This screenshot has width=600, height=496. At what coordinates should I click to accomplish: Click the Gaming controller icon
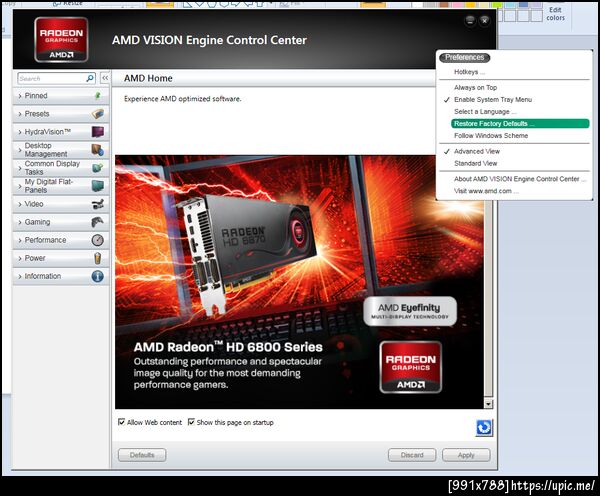(98, 222)
